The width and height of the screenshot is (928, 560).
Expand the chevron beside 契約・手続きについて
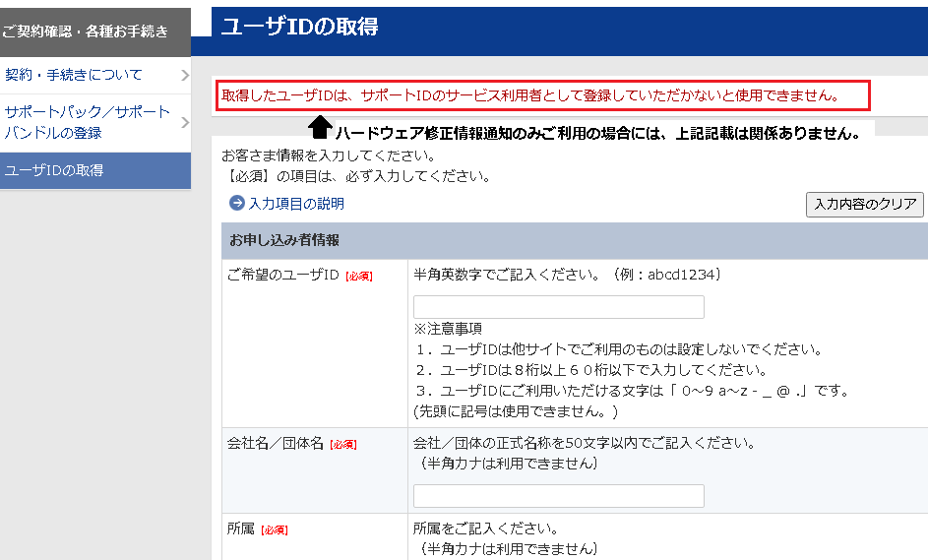pyautogui.click(x=184, y=75)
